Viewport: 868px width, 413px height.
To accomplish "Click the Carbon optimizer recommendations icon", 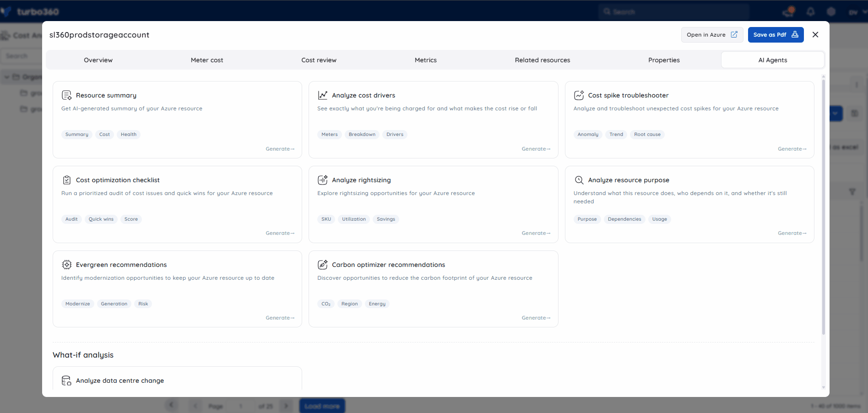I will (323, 265).
